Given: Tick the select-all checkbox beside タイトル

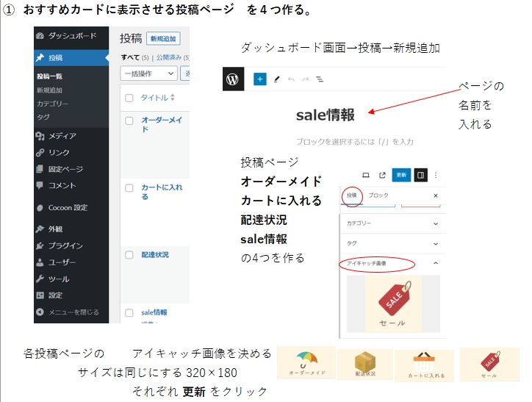Looking at the screenshot, I should pos(129,98).
